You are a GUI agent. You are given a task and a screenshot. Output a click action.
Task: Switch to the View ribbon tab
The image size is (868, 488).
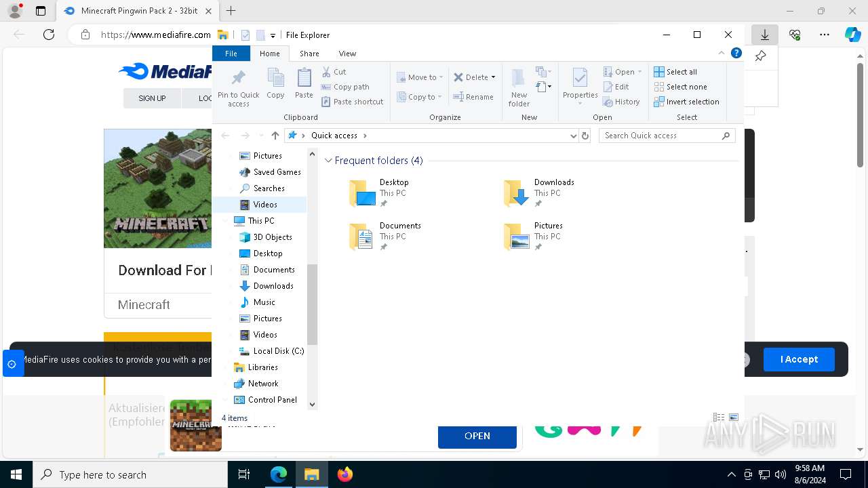347,54
